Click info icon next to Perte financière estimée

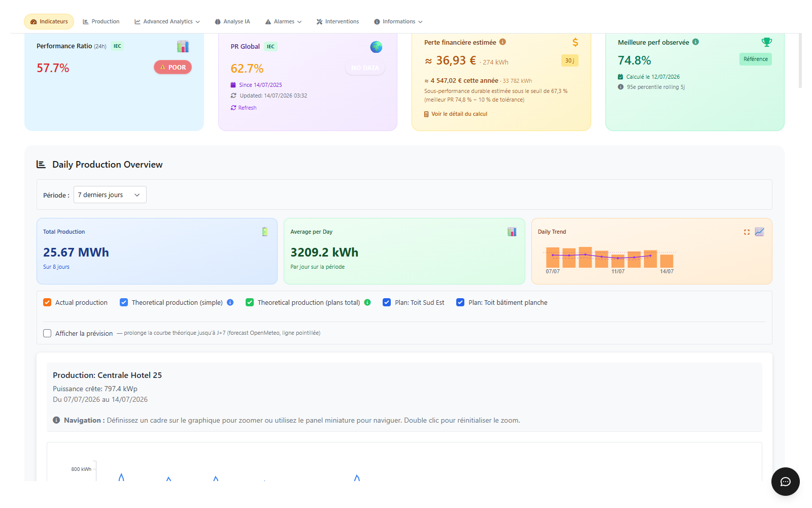point(502,42)
